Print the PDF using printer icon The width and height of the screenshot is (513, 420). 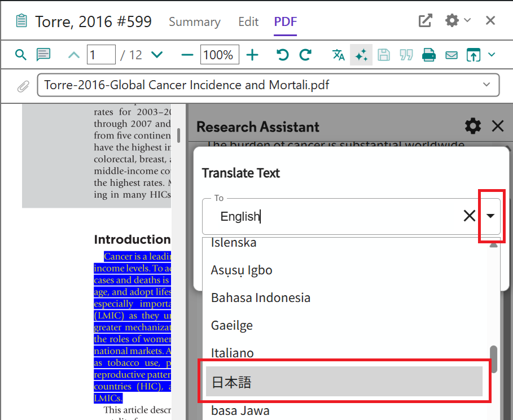[429, 55]
